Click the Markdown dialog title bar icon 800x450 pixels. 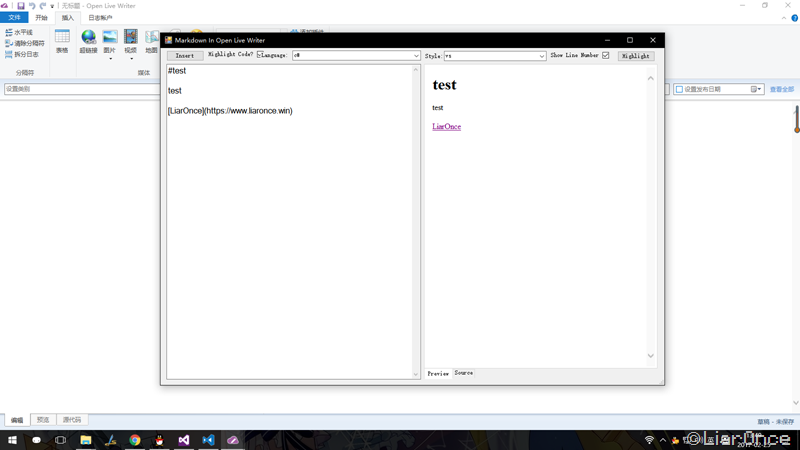[168, 40]
